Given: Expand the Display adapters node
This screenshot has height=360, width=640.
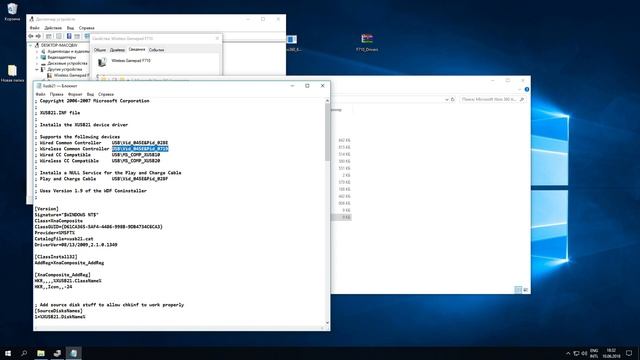Looking at the screenshot, I should [x=37, y=58].
